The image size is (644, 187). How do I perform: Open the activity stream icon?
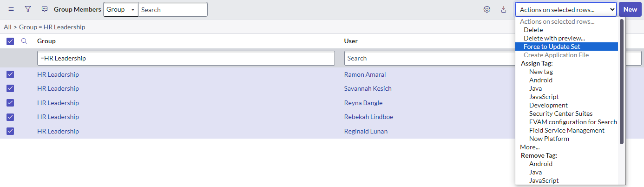(45, 9)
